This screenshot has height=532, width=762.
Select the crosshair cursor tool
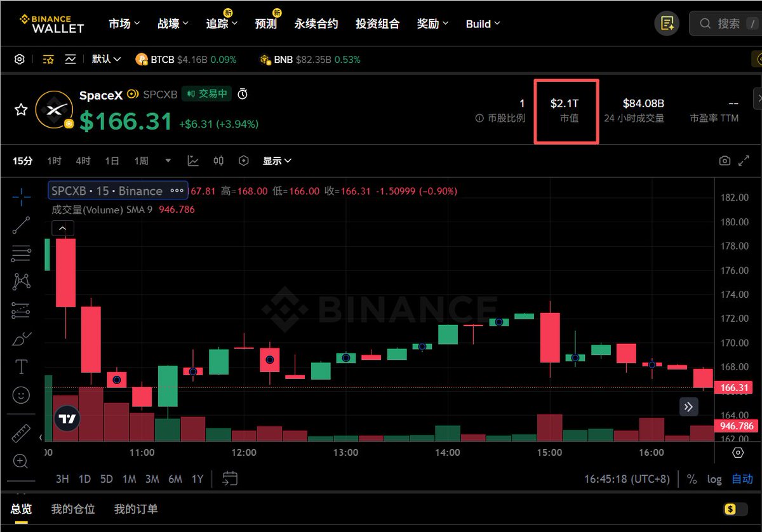point(21,197)
